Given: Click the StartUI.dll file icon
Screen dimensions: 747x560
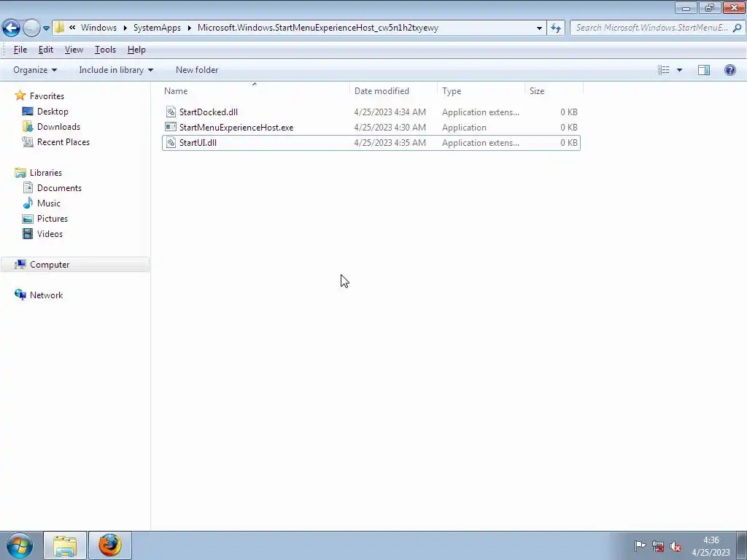Looking at the screenshot, I should pyautogui.click(x=171, y=142).
